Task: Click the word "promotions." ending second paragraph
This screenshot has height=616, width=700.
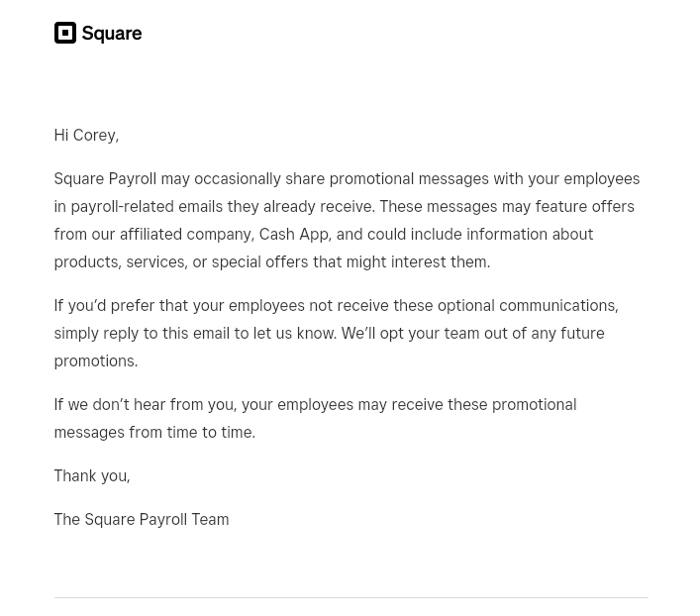Action: pyautogui.click(x=96, y=360)
